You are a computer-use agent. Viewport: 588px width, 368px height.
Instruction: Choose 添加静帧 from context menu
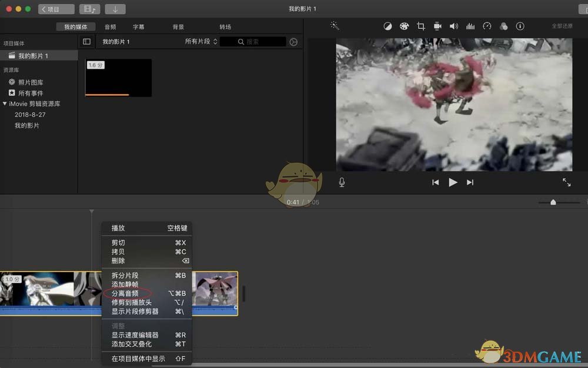pos(146,284)
